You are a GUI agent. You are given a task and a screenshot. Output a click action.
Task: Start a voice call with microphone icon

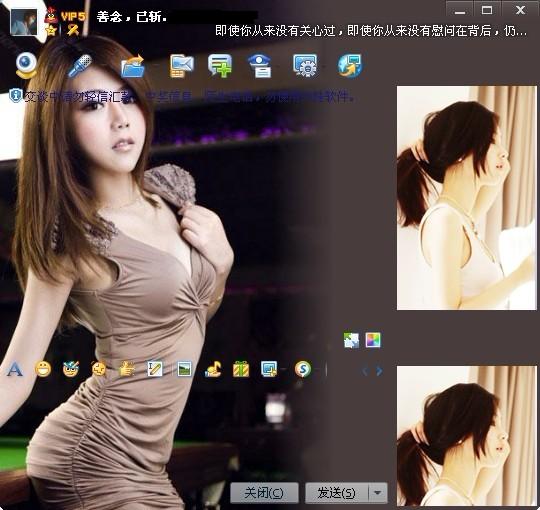click(80, 65)
